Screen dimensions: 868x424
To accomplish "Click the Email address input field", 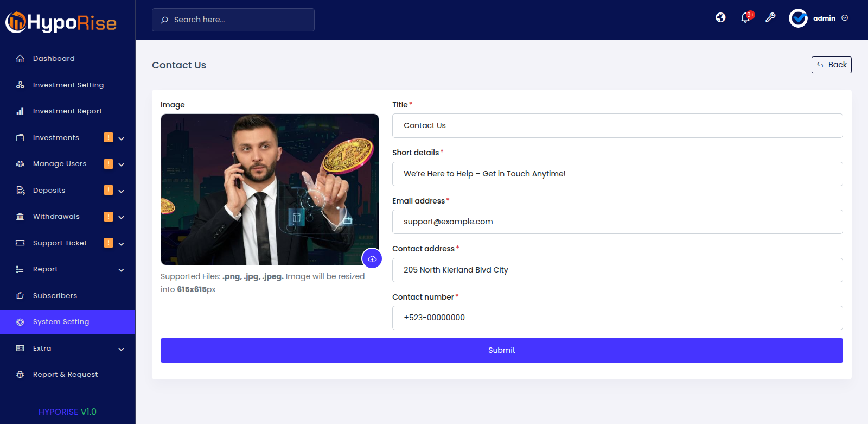I will (617, 222).
